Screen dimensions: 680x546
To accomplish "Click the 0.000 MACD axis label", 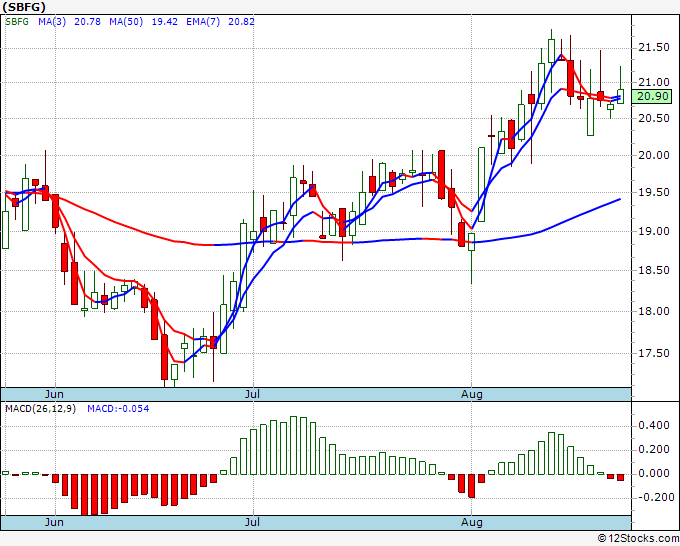I will (654, 473).
